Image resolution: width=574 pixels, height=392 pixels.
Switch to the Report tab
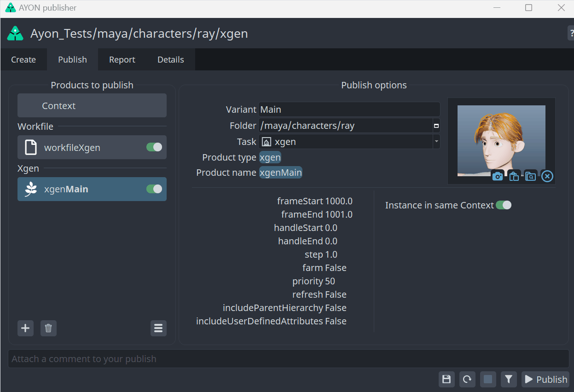click(x=122, y=60)
